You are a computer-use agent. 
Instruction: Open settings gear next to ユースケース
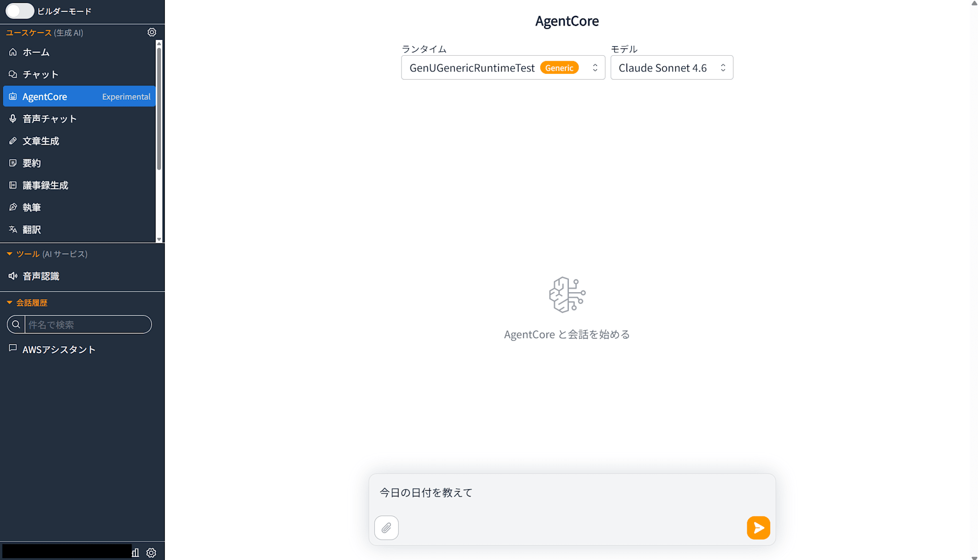click(x=152, y=32)
